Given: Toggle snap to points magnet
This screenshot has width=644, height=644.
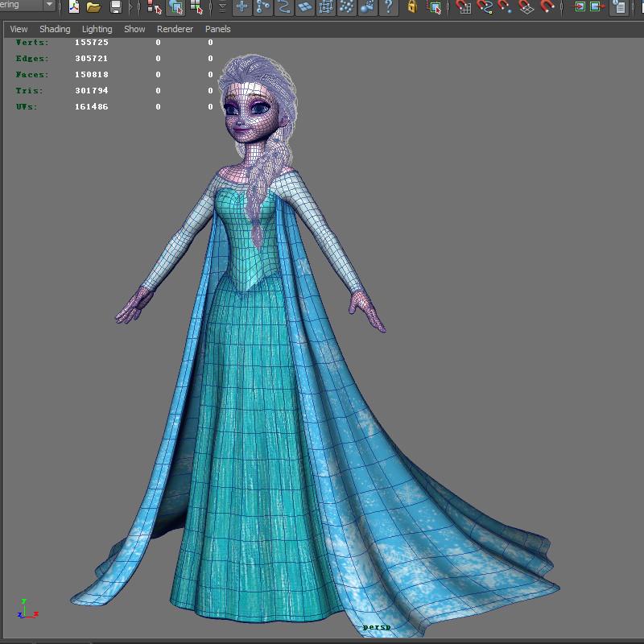Looking at the screenshot, I should (506, 7).
